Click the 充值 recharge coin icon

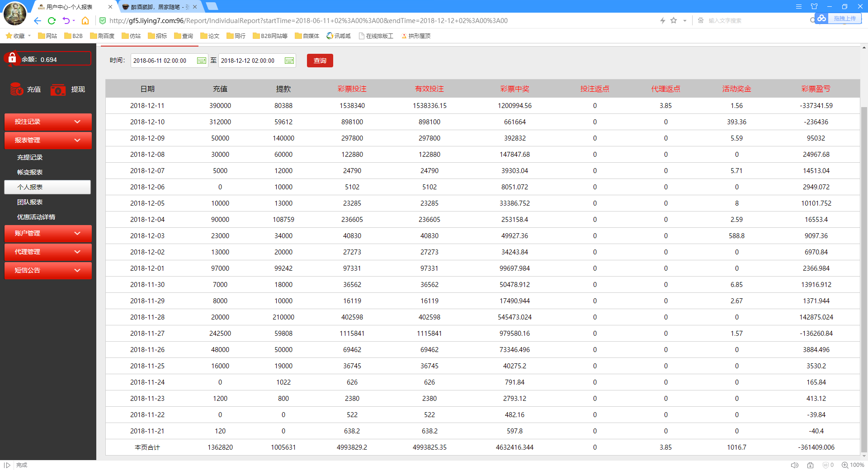coord(17,89)
